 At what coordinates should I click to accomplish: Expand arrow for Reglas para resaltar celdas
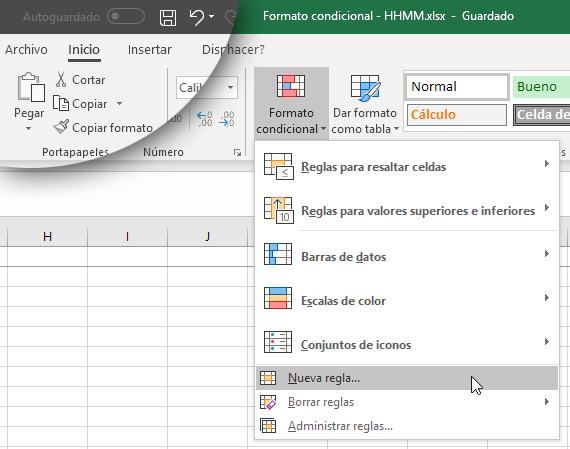pos(547,164)
